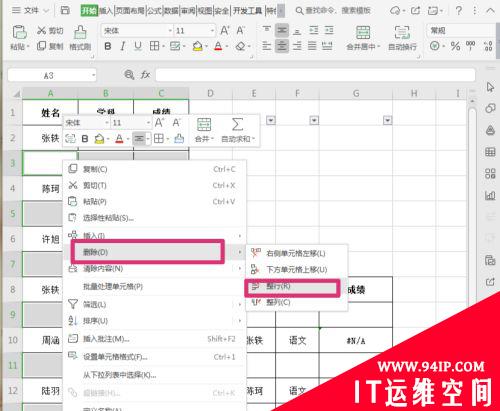Click increase indent icon in ribbon
The image size is (500, 411).
329,30
